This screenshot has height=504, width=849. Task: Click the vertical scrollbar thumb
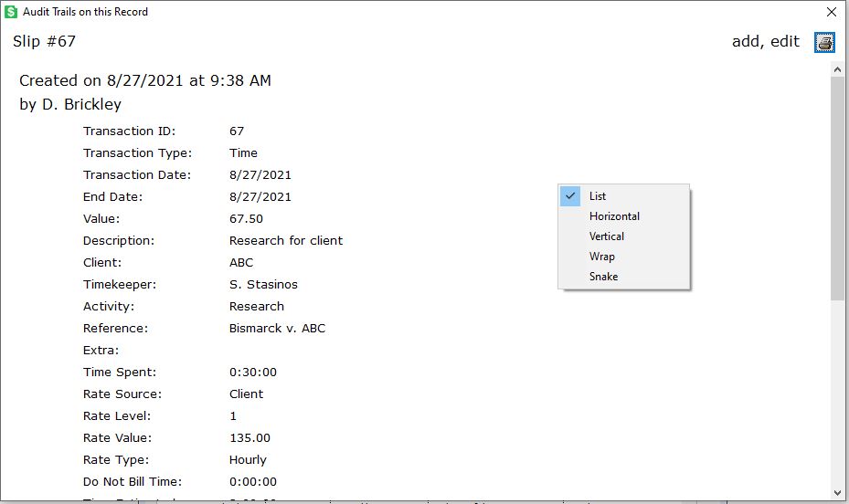837,188
